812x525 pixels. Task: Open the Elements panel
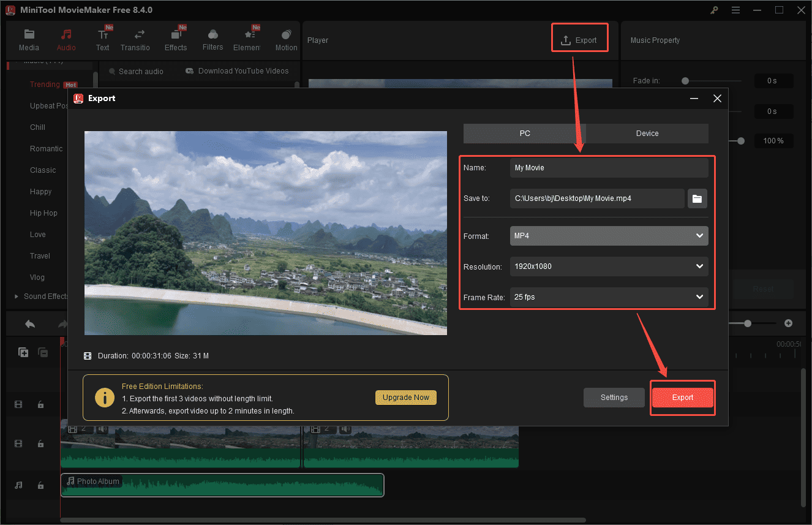pyautogui.click(x=248, y=39)
